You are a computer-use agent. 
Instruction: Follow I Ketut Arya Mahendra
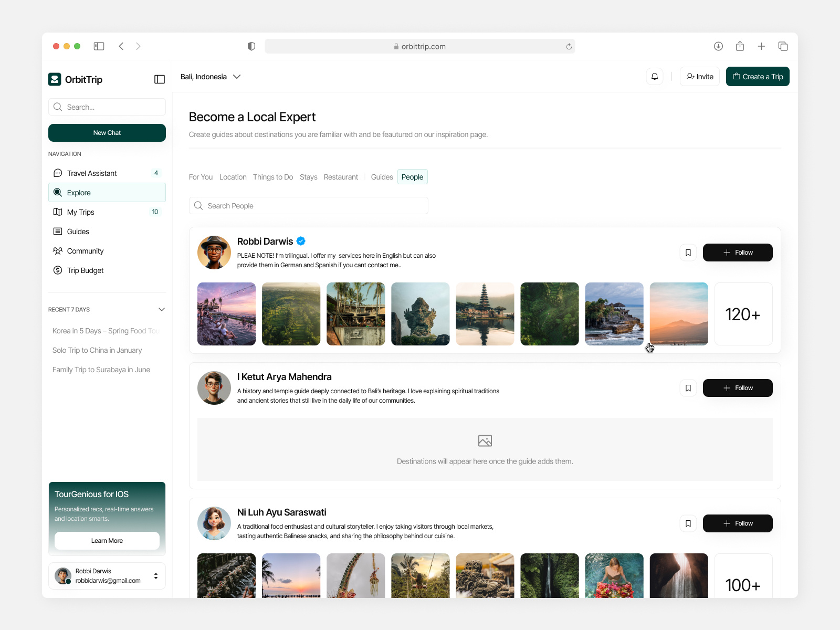[x=737, y=387]
